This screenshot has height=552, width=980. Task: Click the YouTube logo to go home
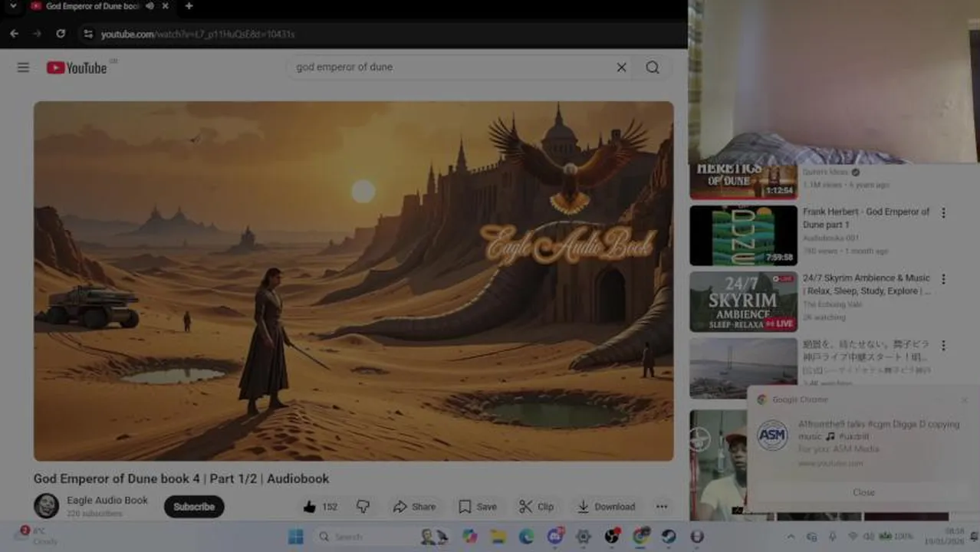click(77, 67)
